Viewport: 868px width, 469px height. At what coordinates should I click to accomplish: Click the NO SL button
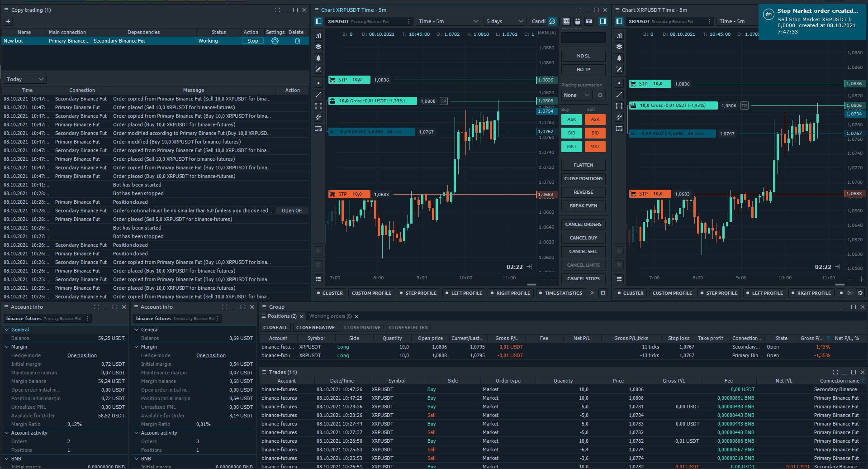point(583,56)
